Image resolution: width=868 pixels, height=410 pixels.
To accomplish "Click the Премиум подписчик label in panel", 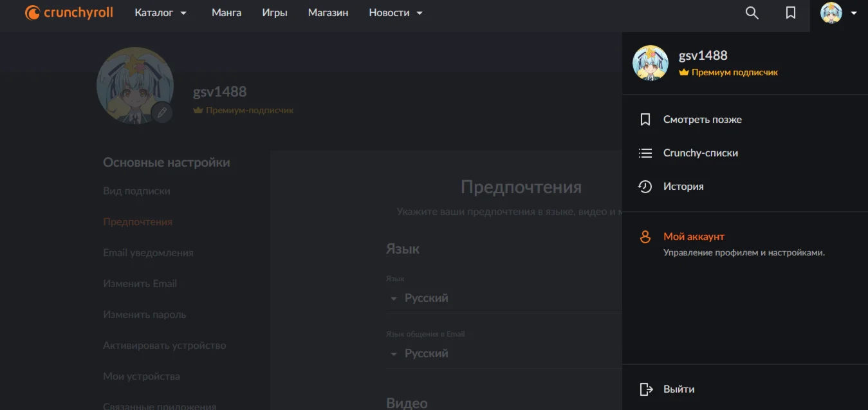I will [735, 73].
